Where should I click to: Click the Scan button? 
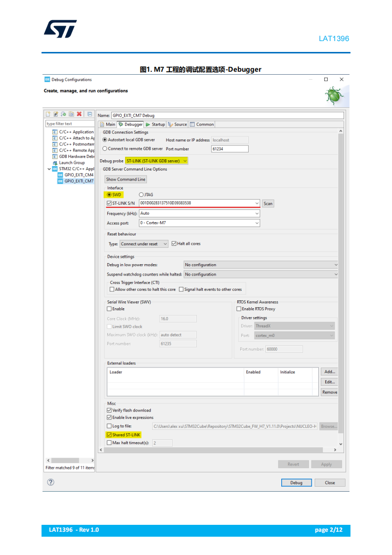tap(268, 203)
